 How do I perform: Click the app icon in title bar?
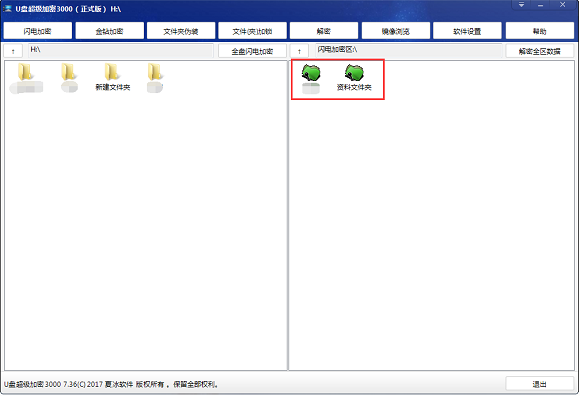pos(7,9)
